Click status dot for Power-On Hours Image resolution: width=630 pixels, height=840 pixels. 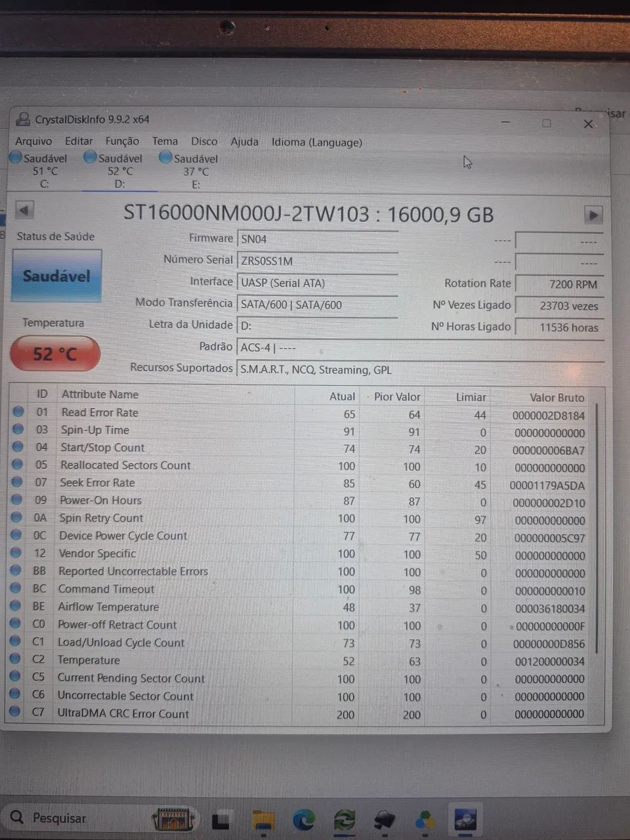(17, 499)
